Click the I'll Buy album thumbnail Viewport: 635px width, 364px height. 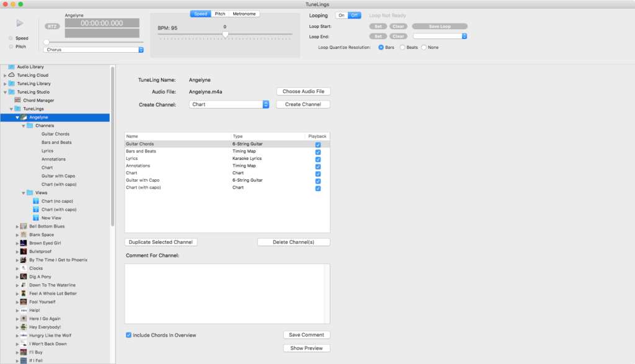click(x=24, y=352)
